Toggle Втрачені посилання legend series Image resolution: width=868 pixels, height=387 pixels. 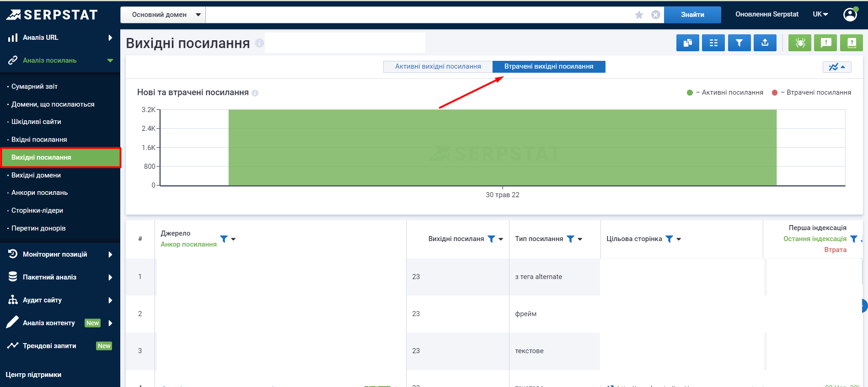pos(811,92)
